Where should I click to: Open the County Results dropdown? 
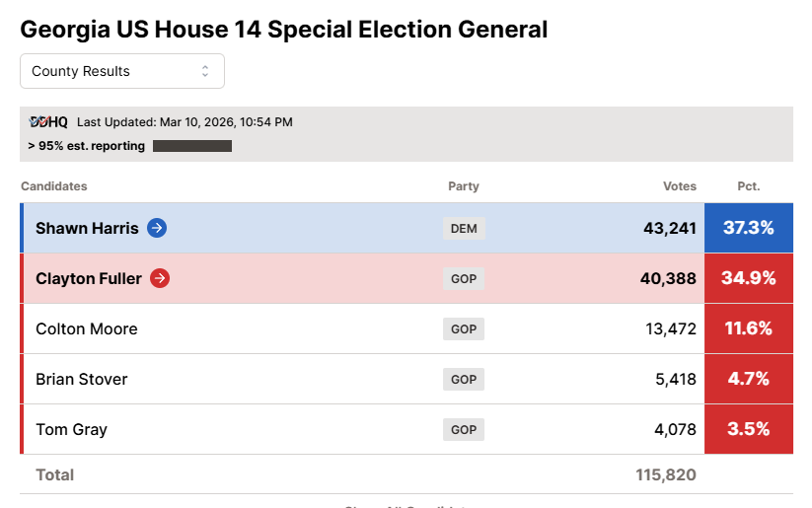point(122,71)
